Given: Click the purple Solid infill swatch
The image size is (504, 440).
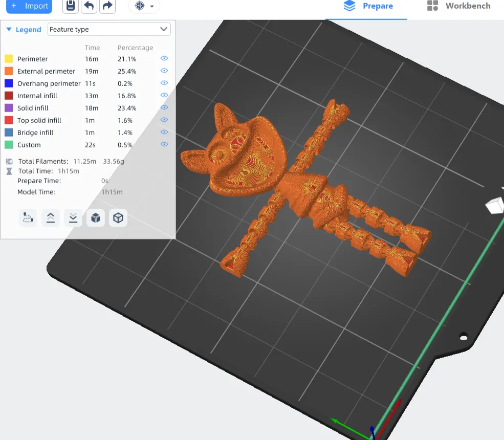Looking at the screenshot, I should (x=9, y=107).
